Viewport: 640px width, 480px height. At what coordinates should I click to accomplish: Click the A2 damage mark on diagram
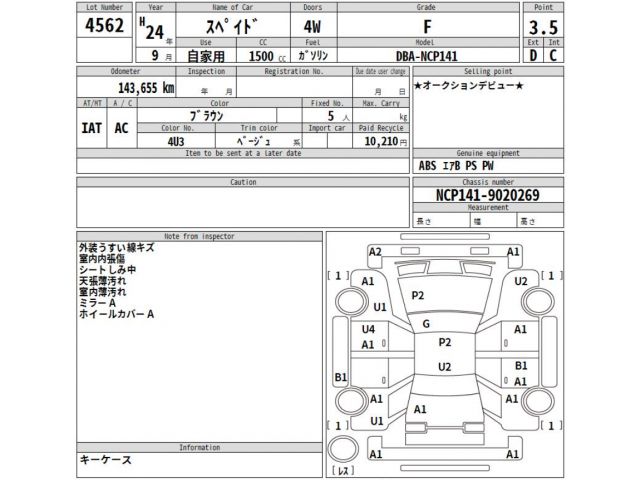pyautogui.click(x=375, y=252)
